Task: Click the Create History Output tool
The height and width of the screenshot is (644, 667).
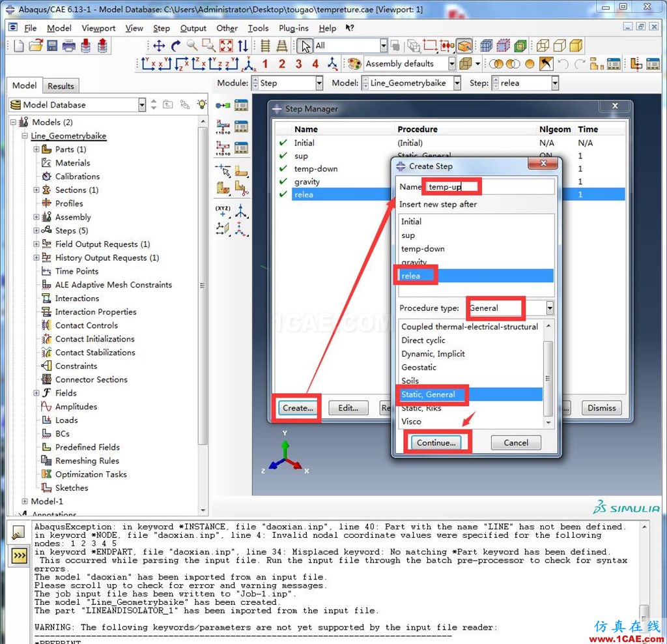Action: click(x=223, y=148)
